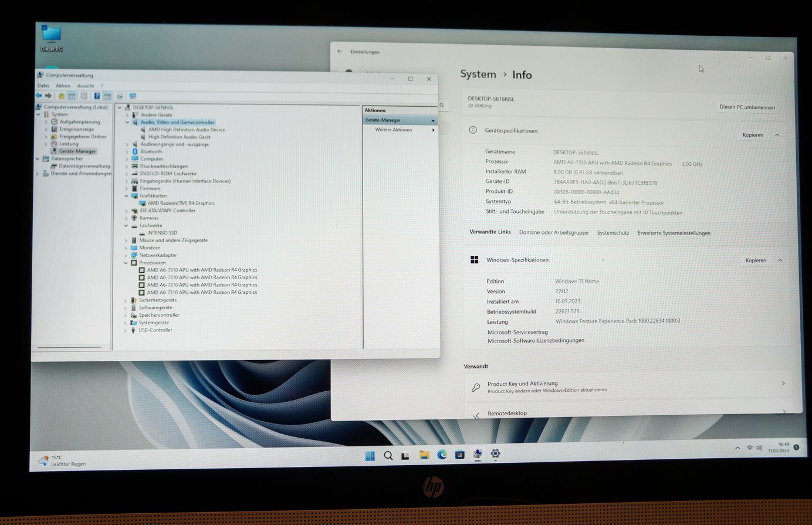This screenshot has height=525, width=812.
Task: Click Geräte-Manager header in Aktionen pane
Action: pos(400,120)
